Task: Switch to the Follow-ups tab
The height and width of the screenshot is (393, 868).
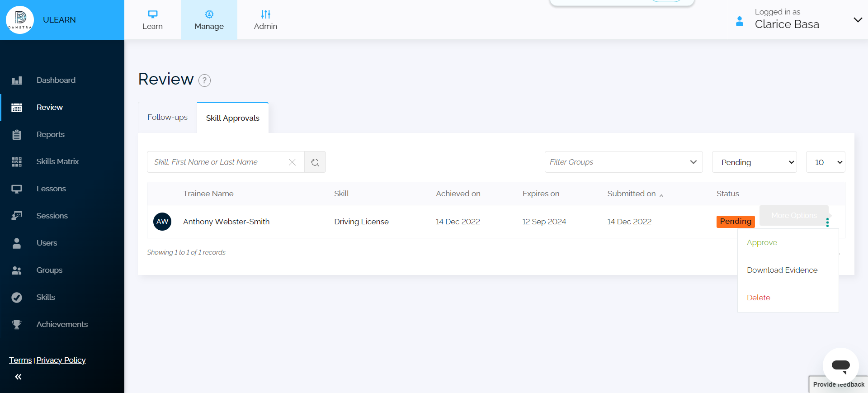Action: click(167, 117)
